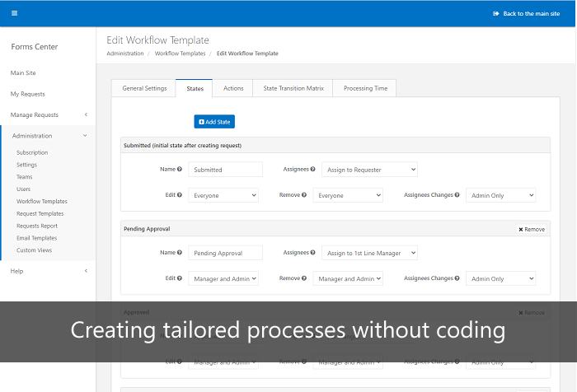
Task: Open Subscription under Administration
Action: [x=32, y=152]
